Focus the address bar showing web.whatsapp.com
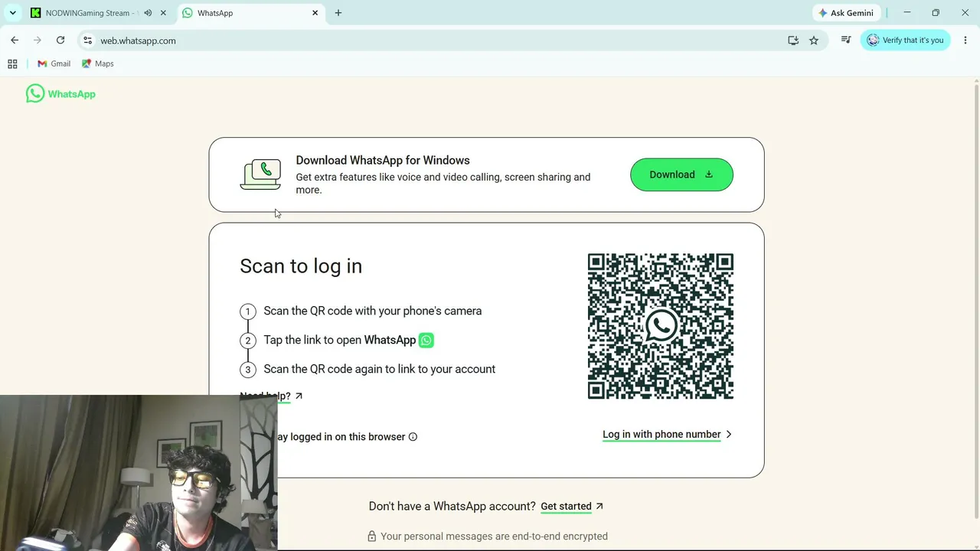The width and height of the screenshot is (980, 551). pyautogui.click(x=440, y=41)
